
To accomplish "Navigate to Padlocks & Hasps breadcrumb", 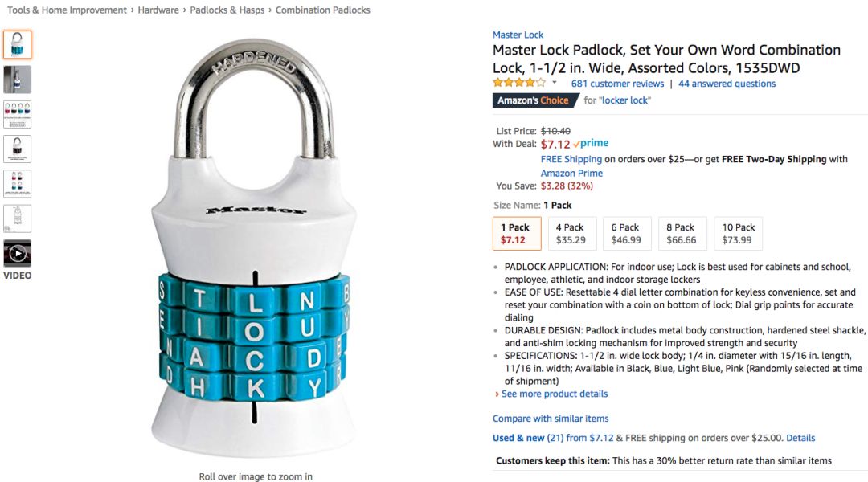I will coord(227,10).
